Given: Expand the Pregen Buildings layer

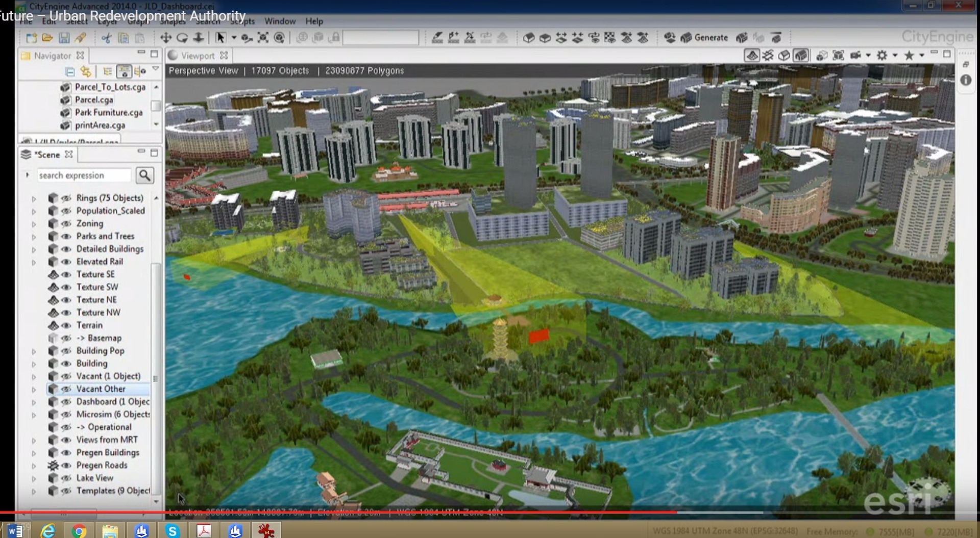Looking at the screenshot, I should click(x=34, y=453).
